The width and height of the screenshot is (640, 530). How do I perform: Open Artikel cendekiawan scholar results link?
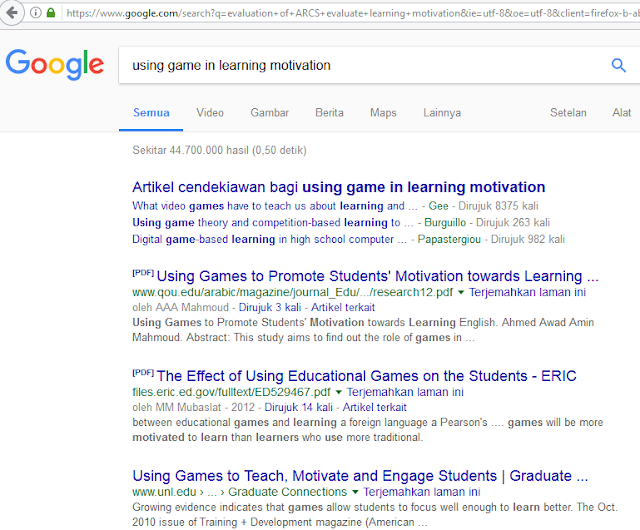click(x=339, y=187)
